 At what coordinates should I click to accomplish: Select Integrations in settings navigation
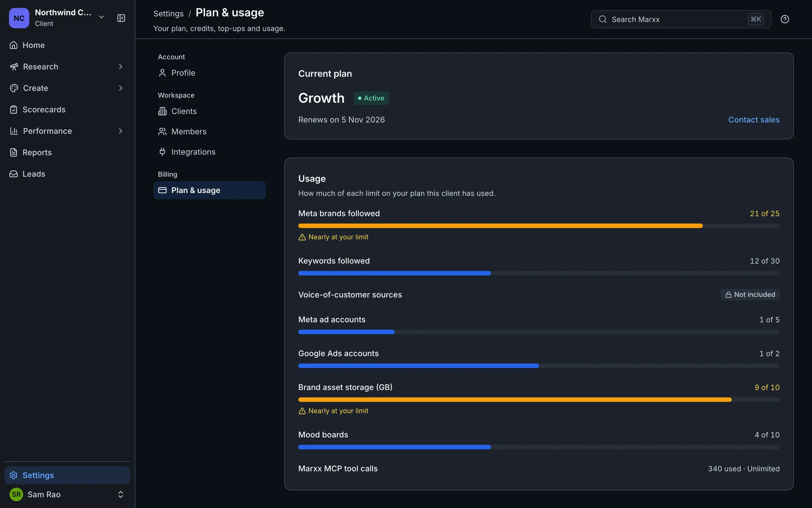pos(209,152)
